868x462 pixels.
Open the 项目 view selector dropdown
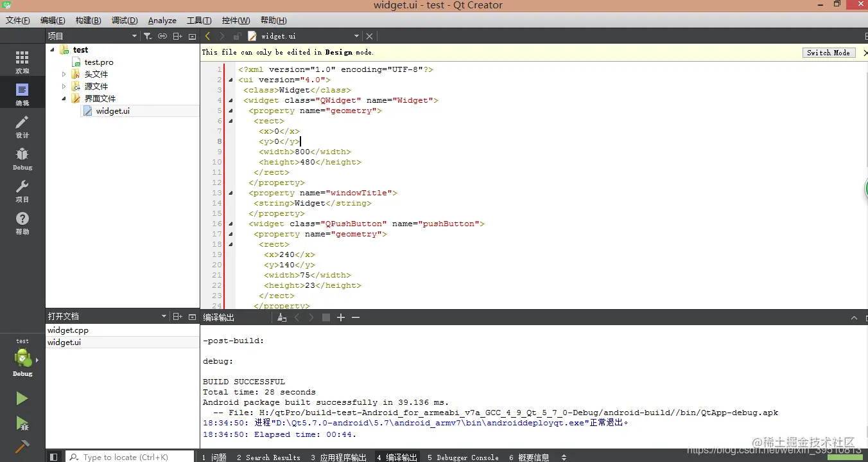click(134, 37)
